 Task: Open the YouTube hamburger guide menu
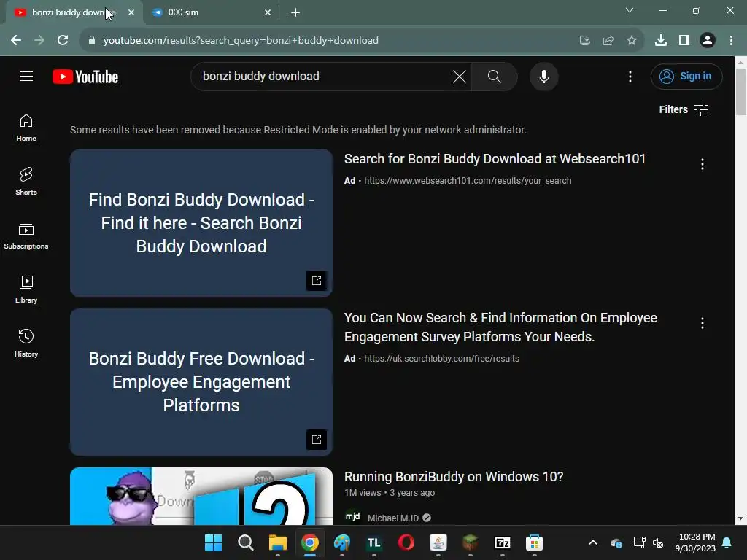[26, 76]
